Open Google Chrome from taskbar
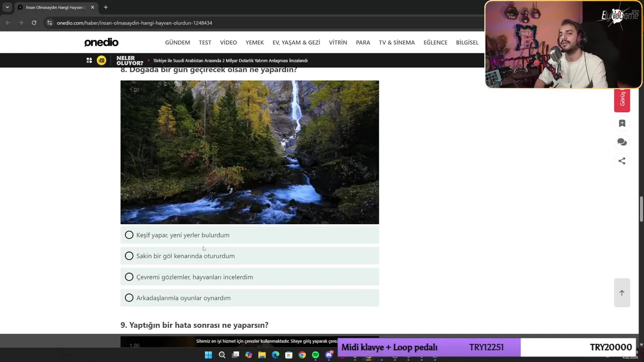 tap(302, 355)
